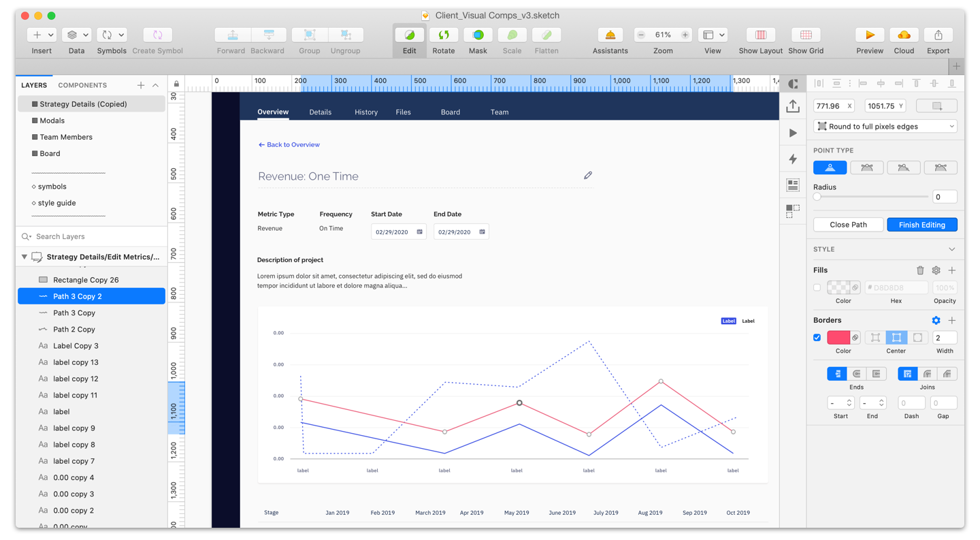Click the Preview play icon
980x540 pixels.
[870, 35]
